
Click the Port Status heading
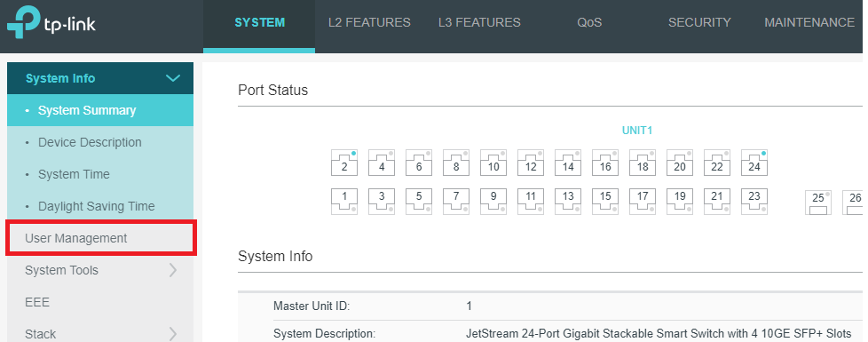272,91
